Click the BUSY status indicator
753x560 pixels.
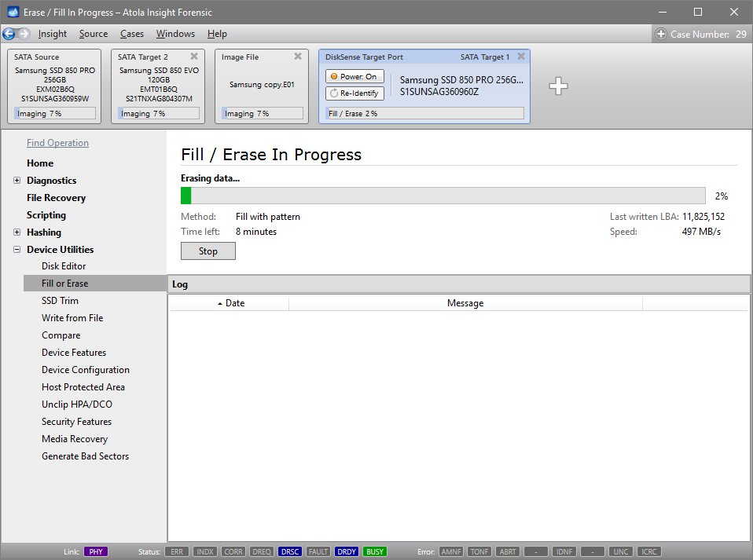[x=374, y=551]
